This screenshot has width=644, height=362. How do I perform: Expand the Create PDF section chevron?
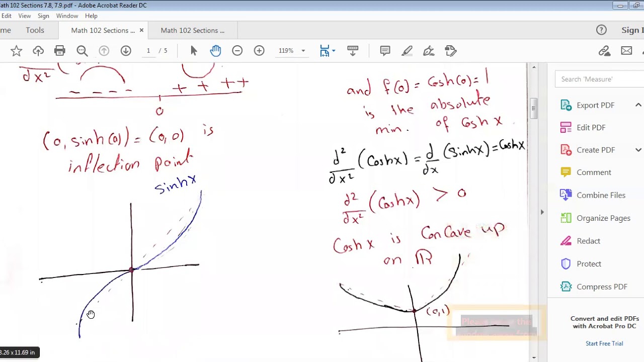tap(638, 150)
